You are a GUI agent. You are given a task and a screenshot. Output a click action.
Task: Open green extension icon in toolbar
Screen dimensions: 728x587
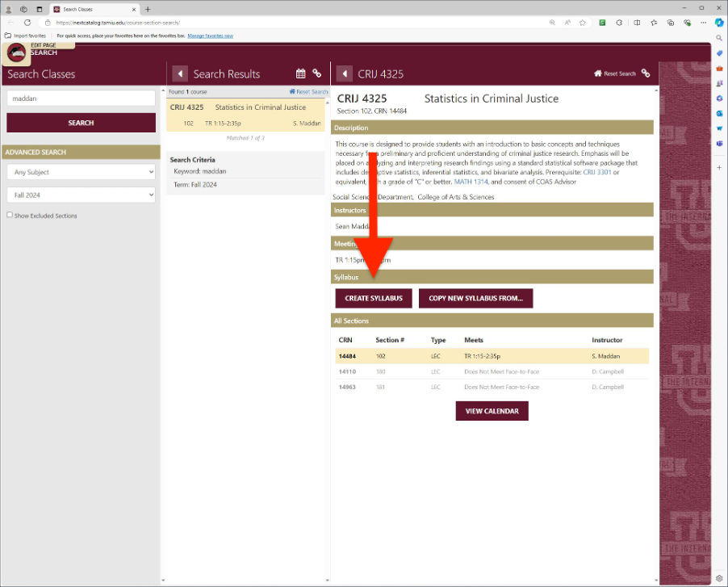[602, 23]
